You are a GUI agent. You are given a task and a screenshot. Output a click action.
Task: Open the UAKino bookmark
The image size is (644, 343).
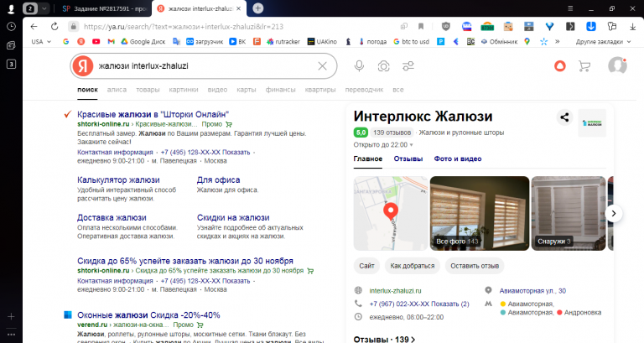pos(322,41)
